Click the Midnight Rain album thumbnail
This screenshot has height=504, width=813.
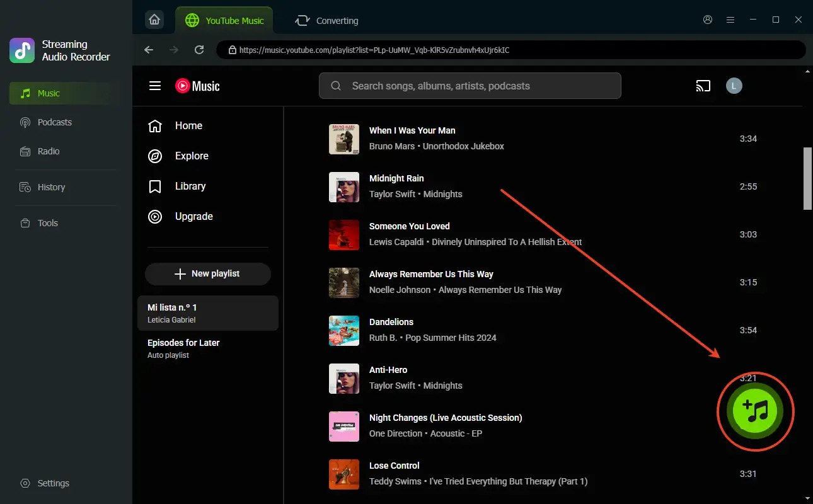[344, 187]
